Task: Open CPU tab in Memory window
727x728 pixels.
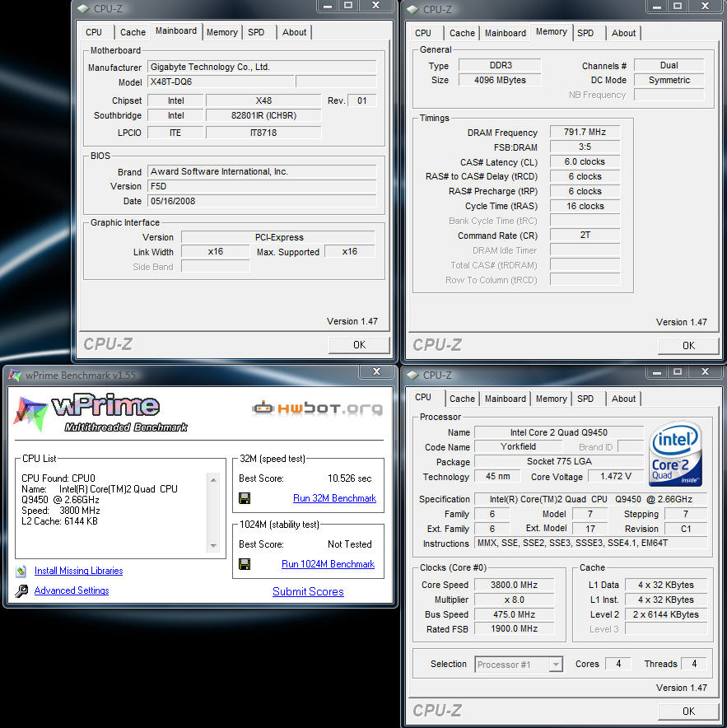Action: click(x=423, y=33)
